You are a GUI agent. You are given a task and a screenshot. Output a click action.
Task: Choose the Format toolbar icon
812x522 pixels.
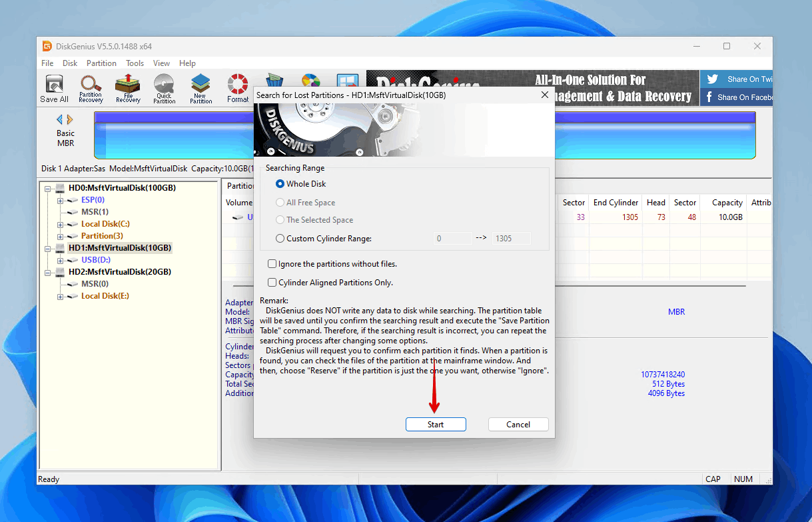point(238,89)
